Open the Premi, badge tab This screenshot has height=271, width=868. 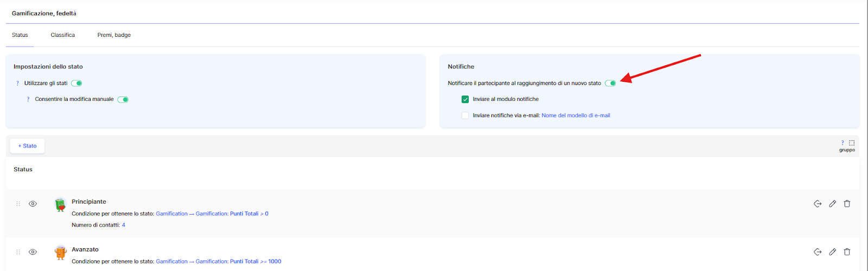pos(114,35)
